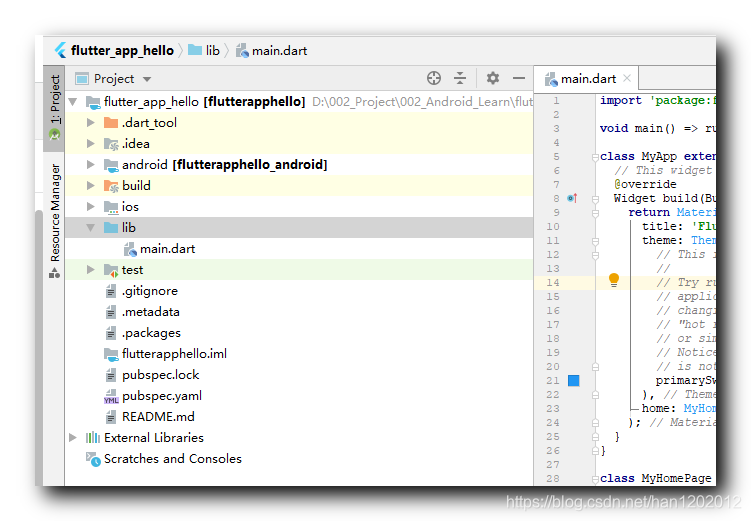Expand the .dart_tool folder

pyautogui.click(x=91, y=123)
